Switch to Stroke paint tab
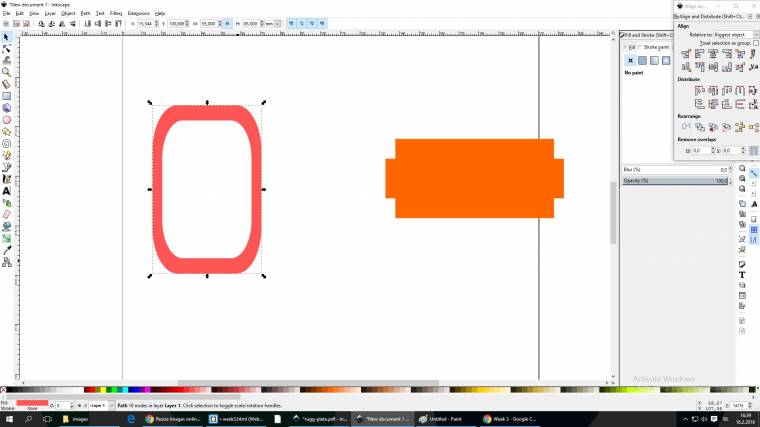 tap(654, 47)
